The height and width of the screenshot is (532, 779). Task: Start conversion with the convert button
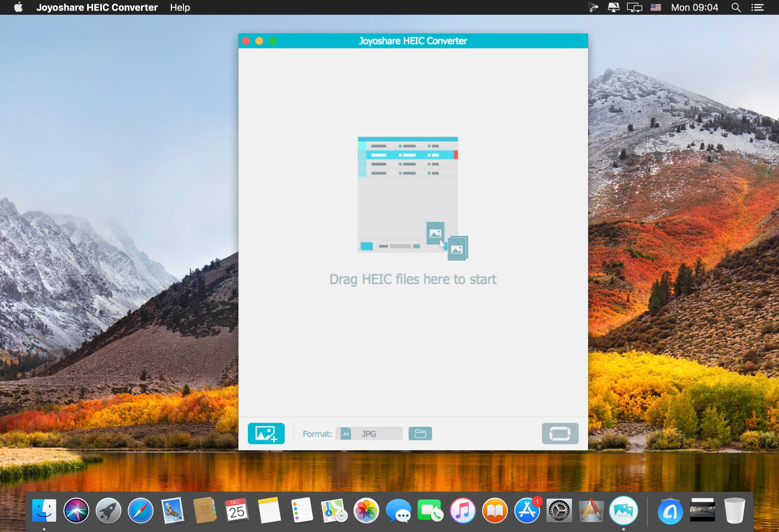point(560,434)
